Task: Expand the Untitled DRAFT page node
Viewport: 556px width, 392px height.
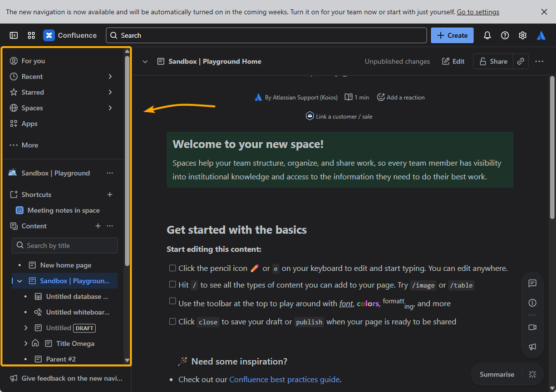Action: (x=26, y=328)
